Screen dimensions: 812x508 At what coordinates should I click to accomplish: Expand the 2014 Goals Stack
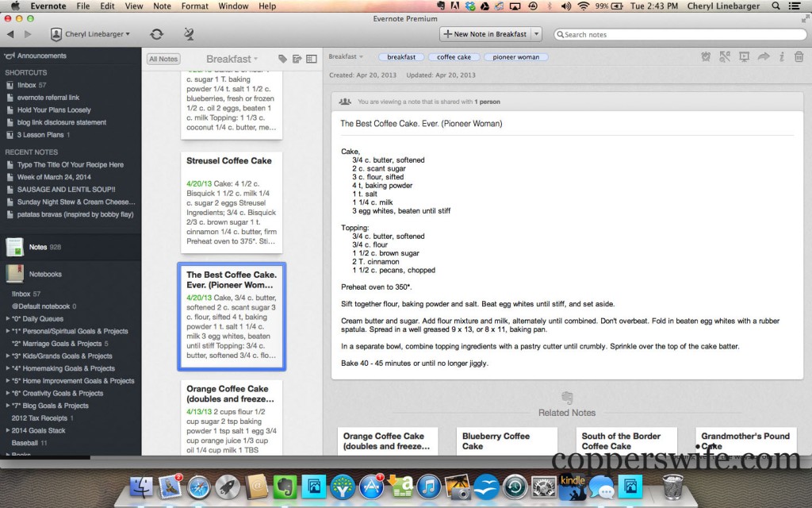[8, 431]
